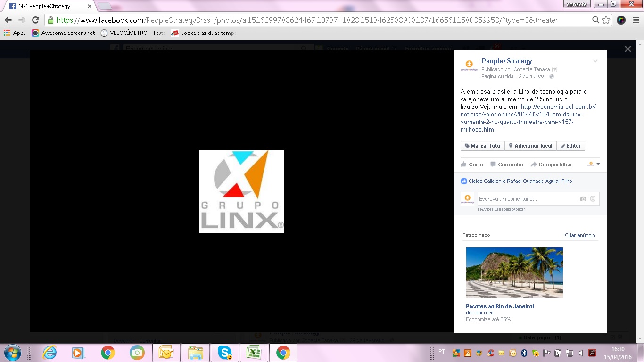644x362 pixels.
Task: Bookmark page with the star icon
Action: click(606, 20)
